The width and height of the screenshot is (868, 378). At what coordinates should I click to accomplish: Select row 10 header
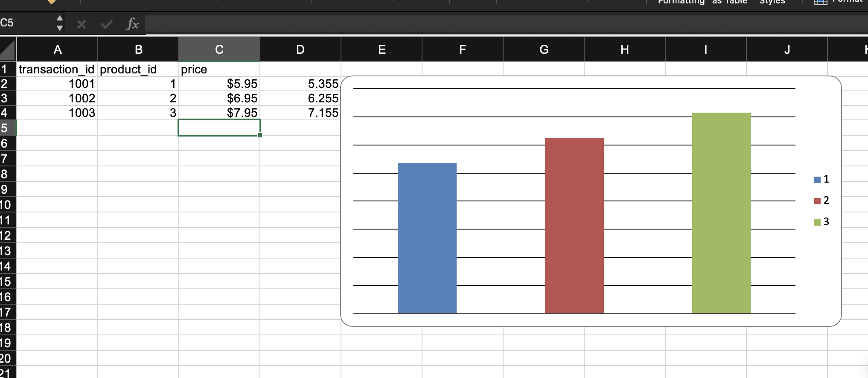8,204
